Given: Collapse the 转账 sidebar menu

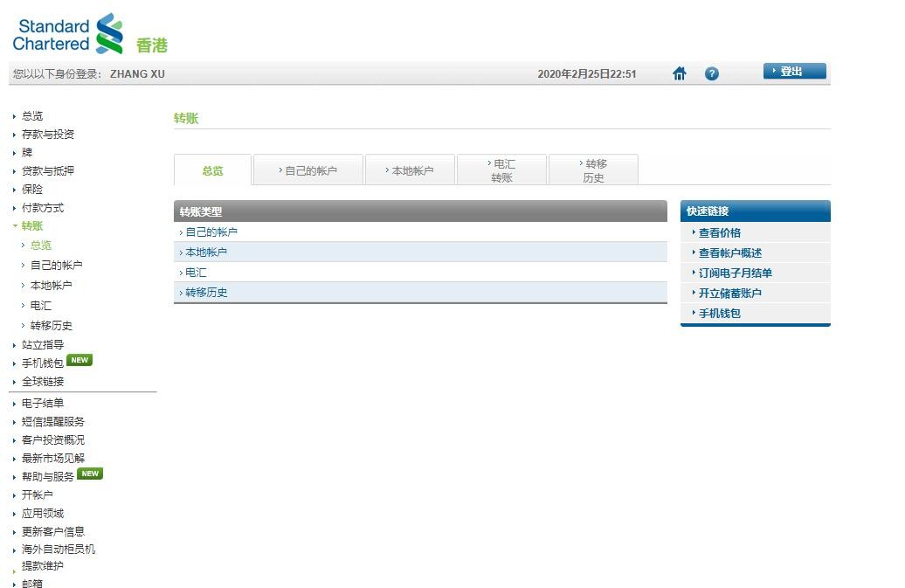Looking at the screenshot, I should click(x=32, y=225).
